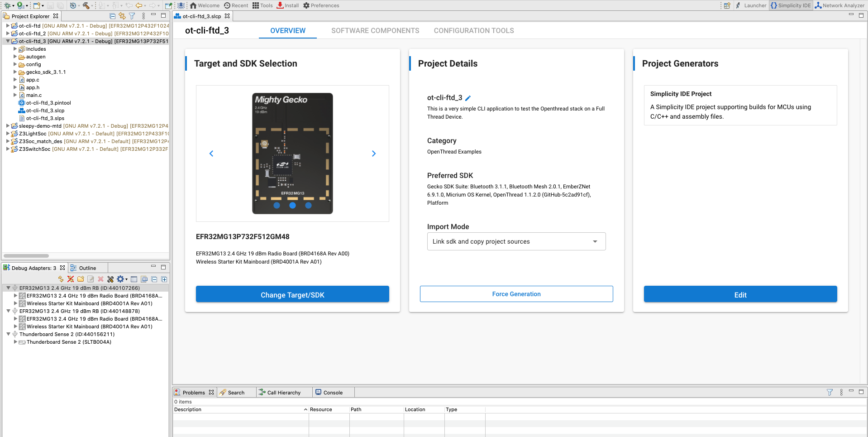Expand the Includes folder
Viewport: 868px width, 437px height.
(x=15, y=49)
